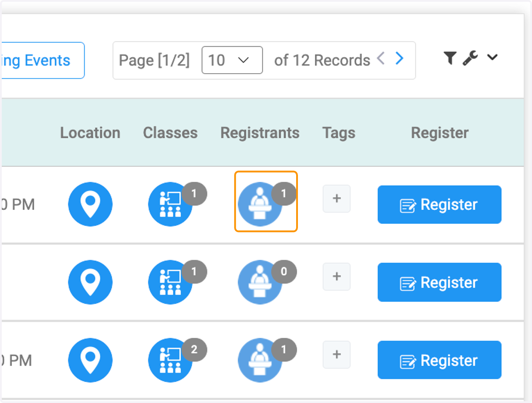532x403 pixels.
Task: Click the "of 12 Records" text
Action: (x=322, y=60)
